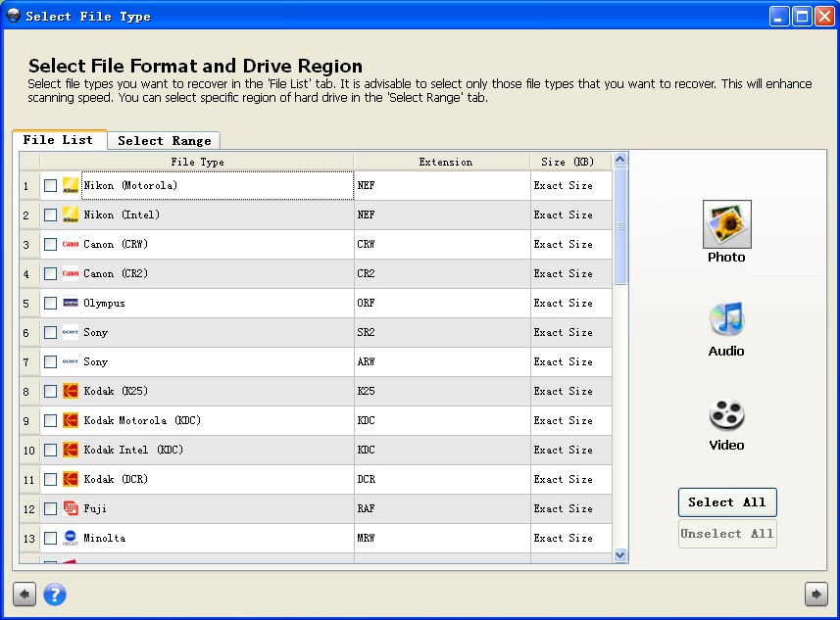Click the scrollbar up arrow
This screenshot has height=620, width=840.
point(620,159)
